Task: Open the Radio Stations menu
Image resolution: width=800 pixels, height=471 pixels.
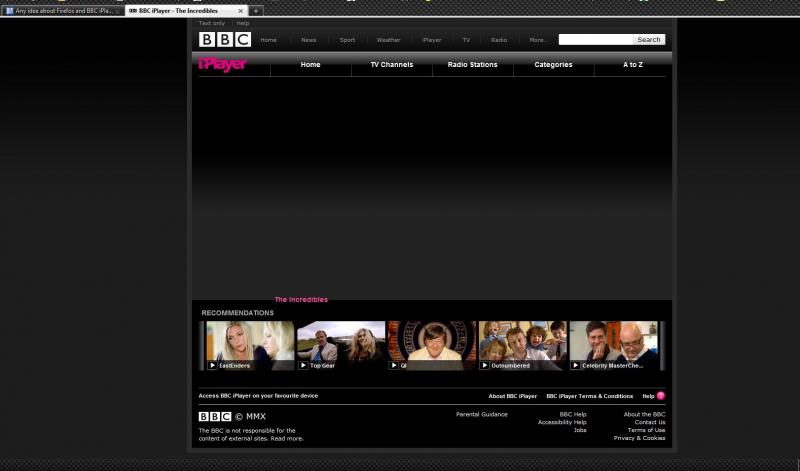Action: click(x=472, y=65)
